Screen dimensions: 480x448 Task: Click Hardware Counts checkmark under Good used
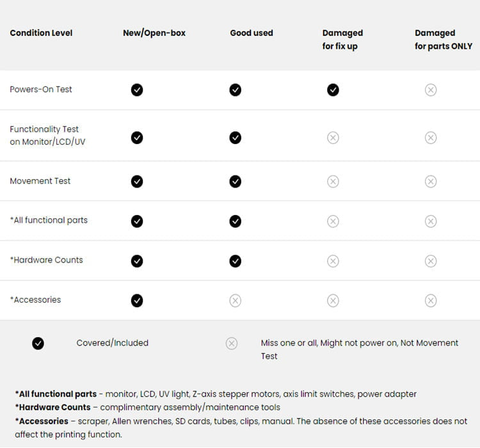(236, 261)
